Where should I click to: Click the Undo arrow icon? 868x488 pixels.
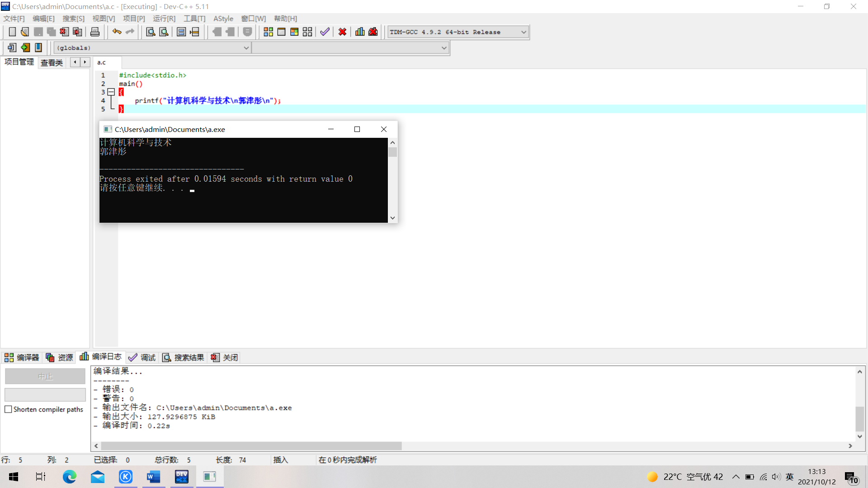pos(117,32)
